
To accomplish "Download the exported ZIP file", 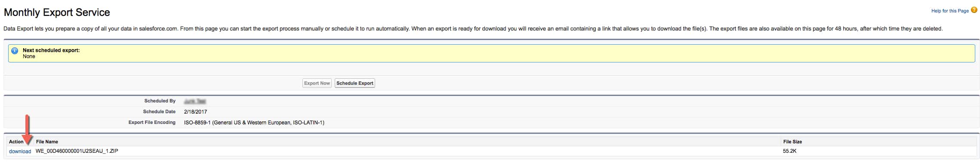I will (x=20, y=152).
